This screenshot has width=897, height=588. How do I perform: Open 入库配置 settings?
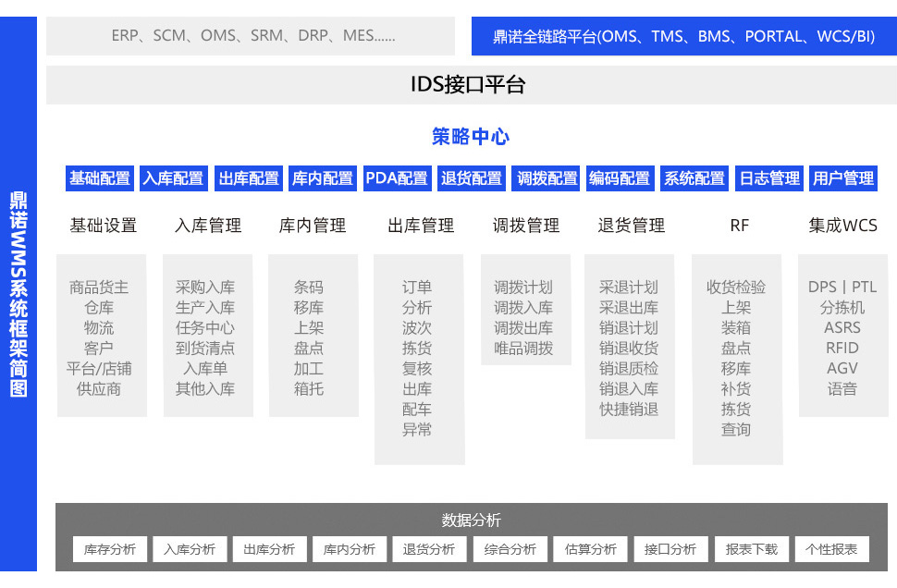point(173,178)
